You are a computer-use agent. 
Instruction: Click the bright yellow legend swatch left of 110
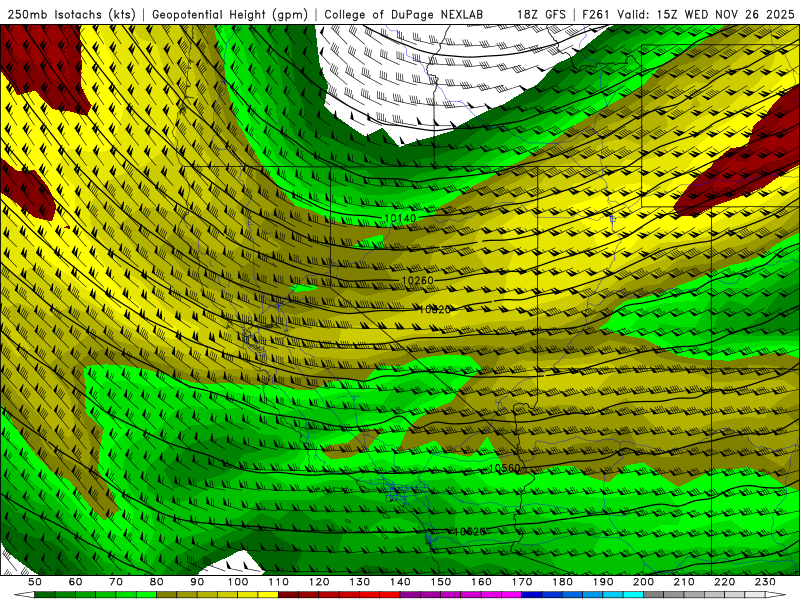[268, 595]
